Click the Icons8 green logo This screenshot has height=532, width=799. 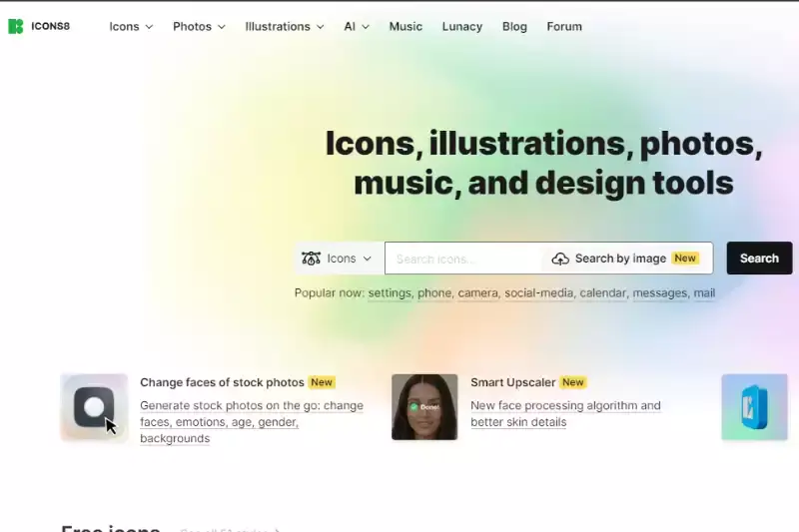[15, 27]
